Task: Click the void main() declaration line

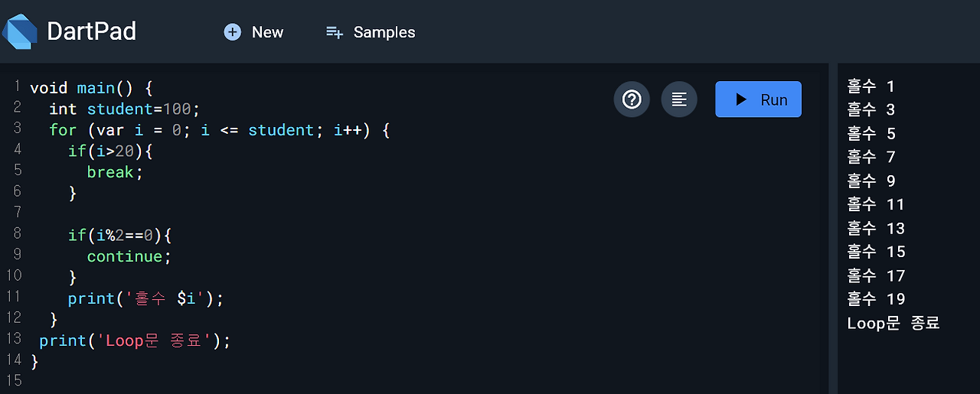Action: 92,88
